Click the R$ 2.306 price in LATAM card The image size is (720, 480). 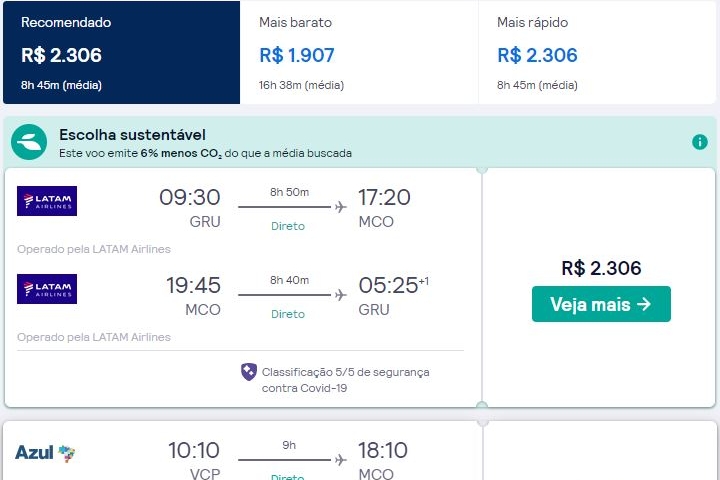tap(601, 268)
